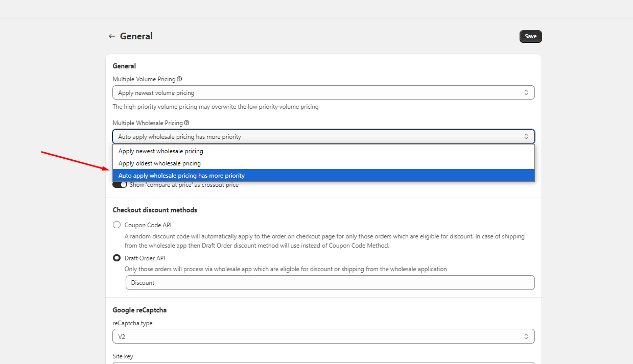
Task: Click into the Discount text field
Action: click(x=330, y=283)
